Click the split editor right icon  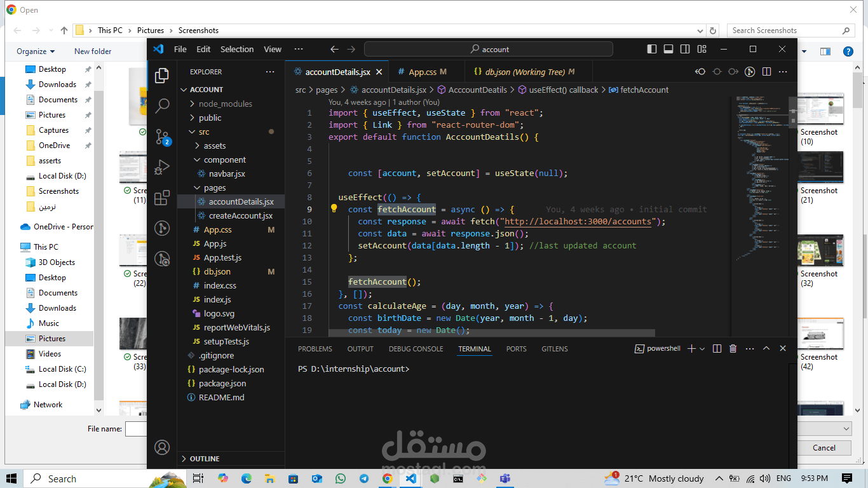[766, 72]
